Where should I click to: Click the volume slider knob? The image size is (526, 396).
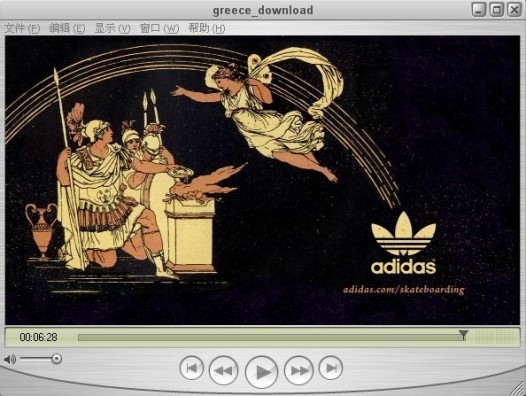(57, 359)
